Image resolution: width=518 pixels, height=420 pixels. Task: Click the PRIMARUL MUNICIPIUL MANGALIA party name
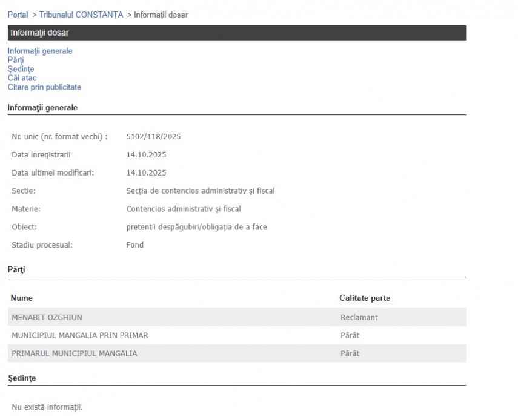pyautogui.click(x=75, y=353)
